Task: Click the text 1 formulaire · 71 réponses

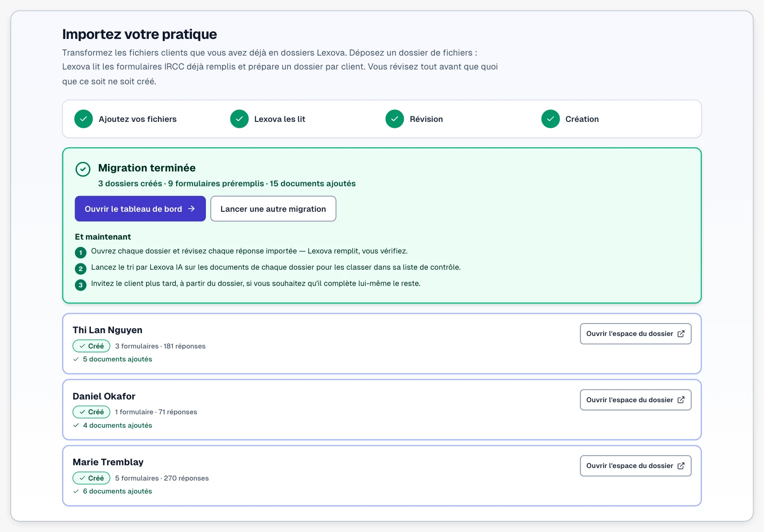Action: tap(156, 412)
